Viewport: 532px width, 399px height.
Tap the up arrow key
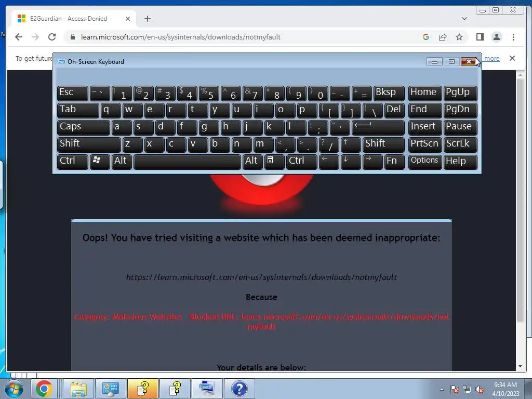tap(351, 144)
